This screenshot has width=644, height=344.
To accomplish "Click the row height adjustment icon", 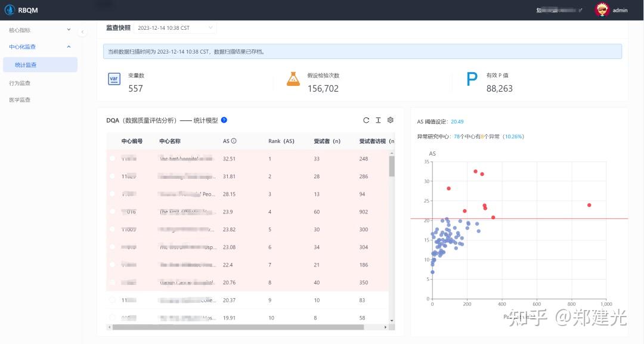I will point(378,120).
